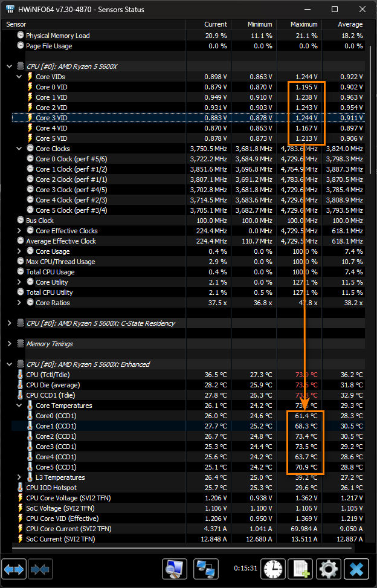Viewport: 377px width, 588px height.
Task: Expand the Memory Timings section
Action: tap(9, 344)
